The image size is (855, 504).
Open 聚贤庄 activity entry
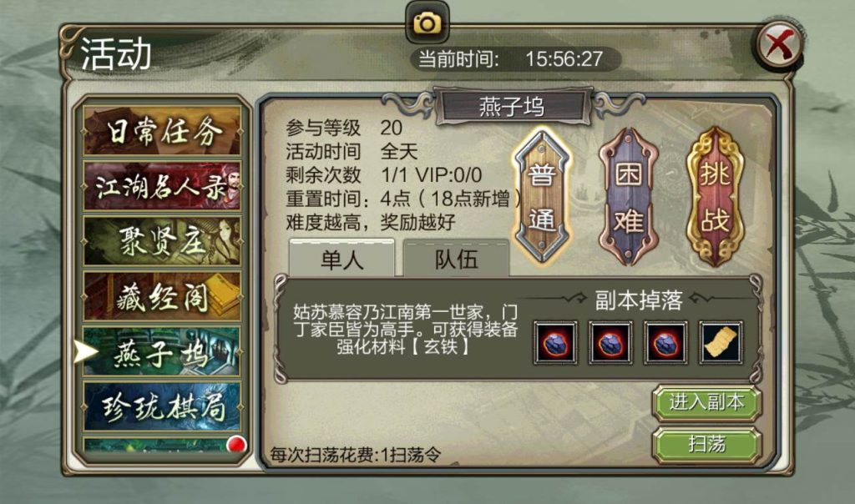point(162,241)
